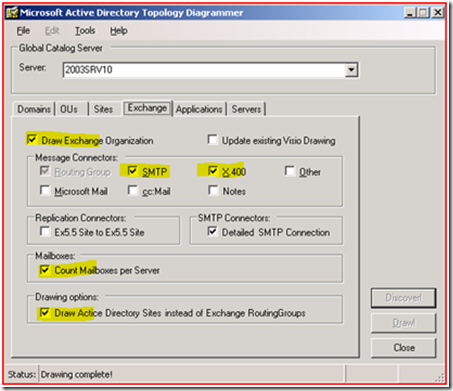
Task: Click the window resize grip corner
Action: coord(440,378)
